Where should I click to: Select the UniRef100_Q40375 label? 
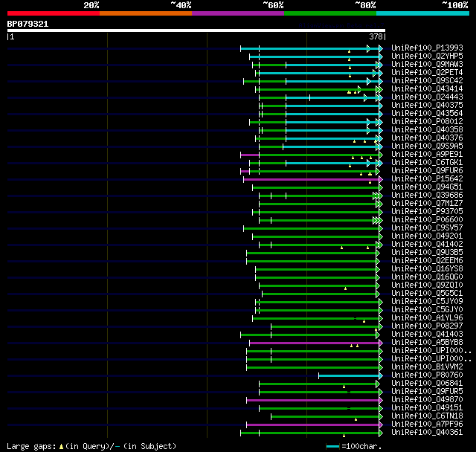(427, 106)
